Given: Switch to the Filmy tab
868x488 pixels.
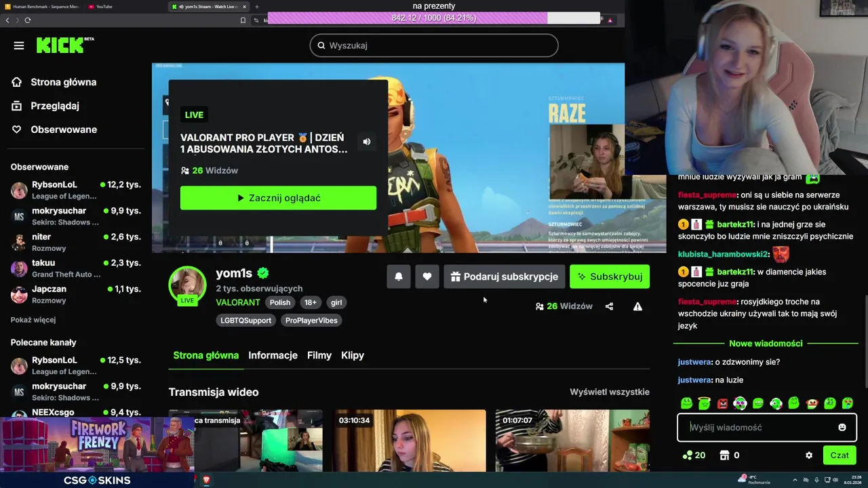Looking at the screenshot, I should pyautogui.click(x=319, y=355).
